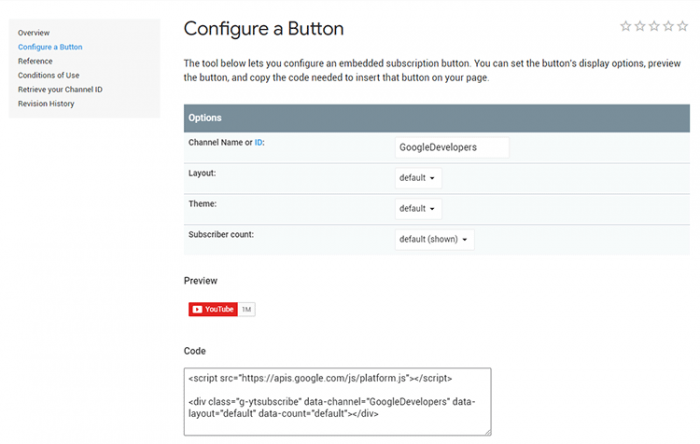700x444 pixels.
Task: Click the red YouTube subscribe button preview
Action: [213, 309]
